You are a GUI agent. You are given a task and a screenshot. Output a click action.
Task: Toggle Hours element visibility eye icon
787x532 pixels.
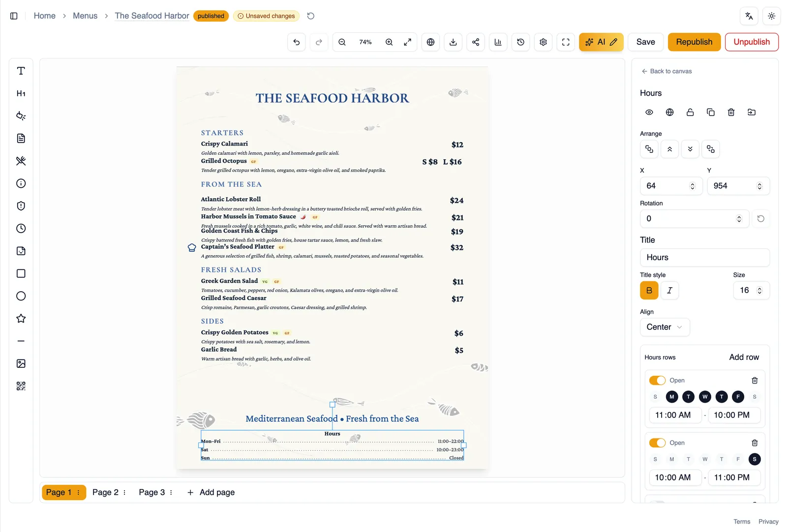pos(649,113)
